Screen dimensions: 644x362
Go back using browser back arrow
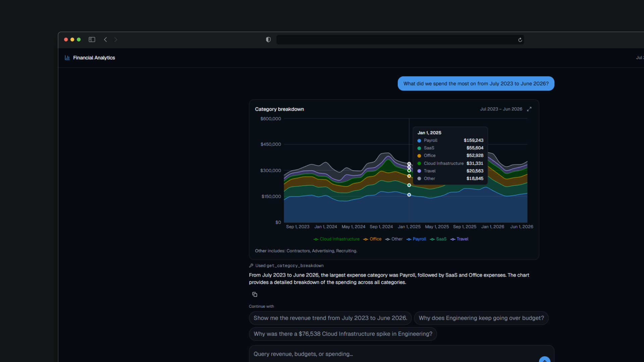105,40
